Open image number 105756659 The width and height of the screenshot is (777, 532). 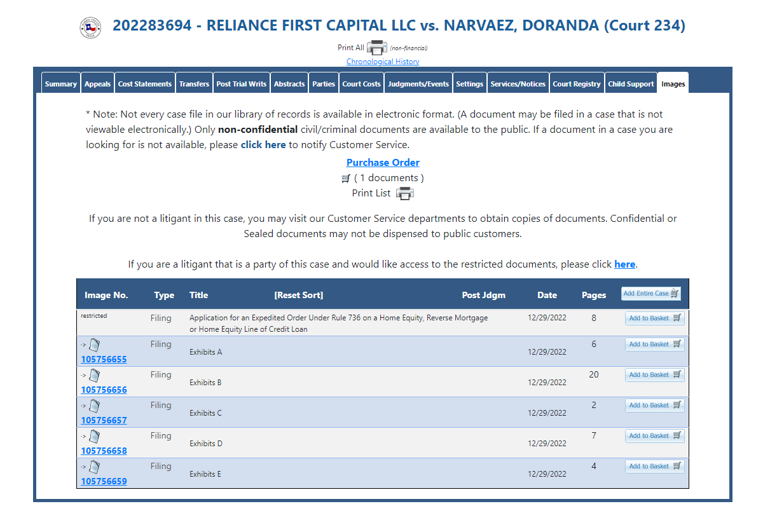(x=104, y=481)
